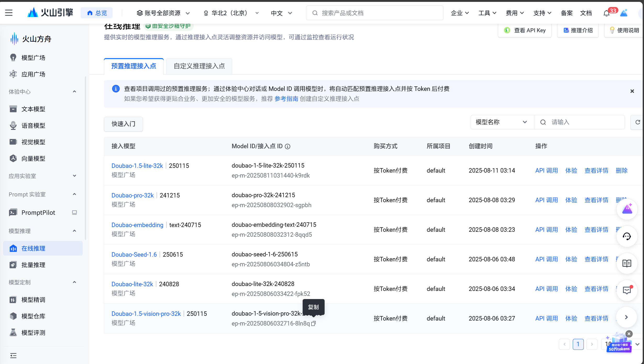Click the hamburger menu icon at top-left
Viewport: 644px width, 364px height.
[x=9, y=13]
